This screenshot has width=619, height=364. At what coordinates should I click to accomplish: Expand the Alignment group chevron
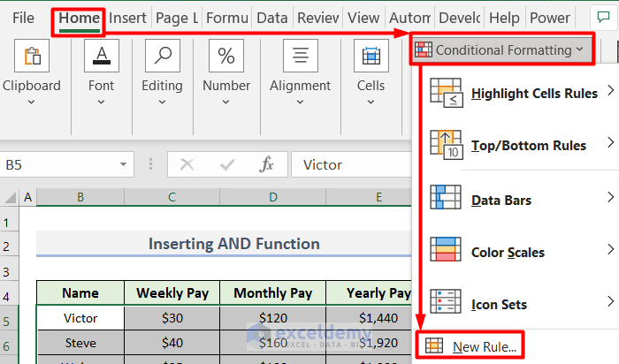(x=300, y=102)
